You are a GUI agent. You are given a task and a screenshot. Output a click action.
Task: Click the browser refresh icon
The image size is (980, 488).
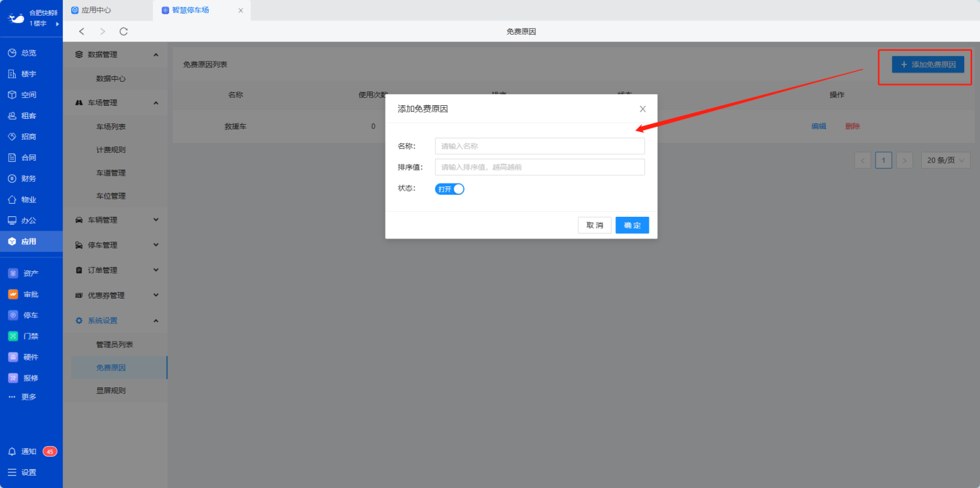[123, 31]
